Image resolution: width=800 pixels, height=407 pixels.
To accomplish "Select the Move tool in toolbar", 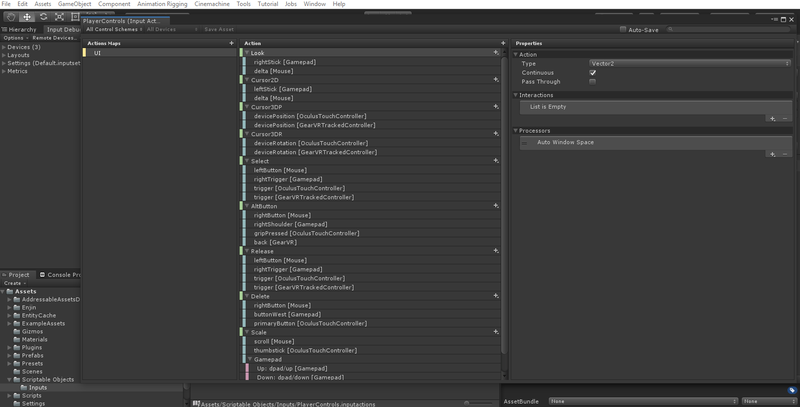I will (27, 17).
